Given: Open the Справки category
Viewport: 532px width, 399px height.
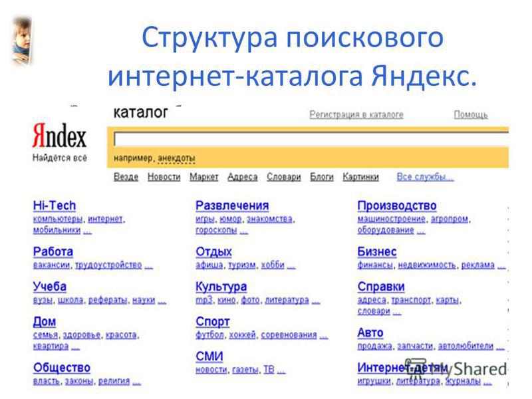Looking at the screenshot, I should pos(381,287).
